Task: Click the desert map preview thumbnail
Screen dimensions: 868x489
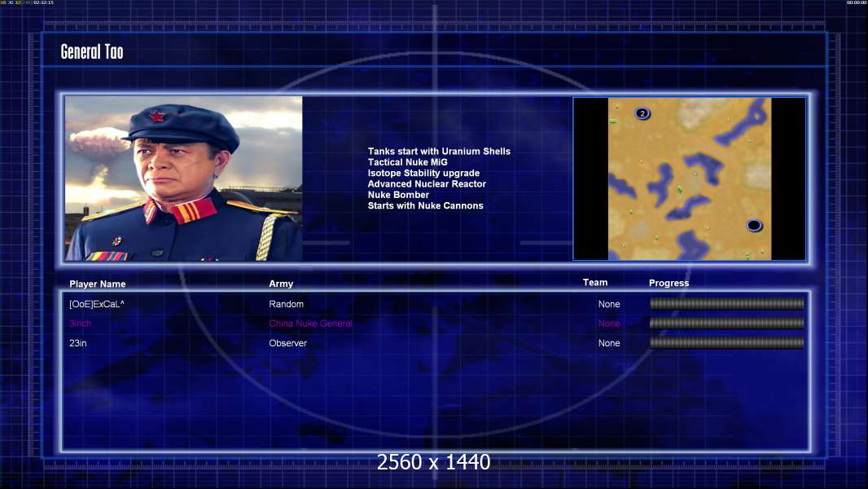Action: click(689, 178)
